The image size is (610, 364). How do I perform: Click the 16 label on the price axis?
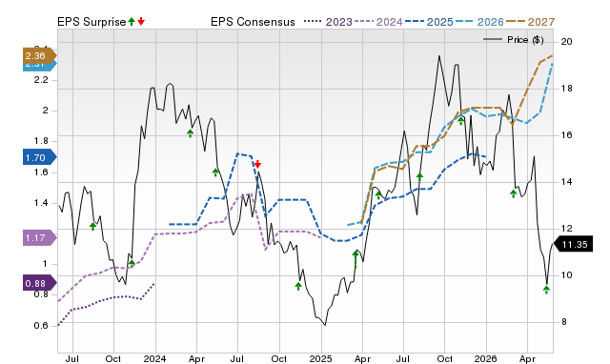tap(567, 135)
